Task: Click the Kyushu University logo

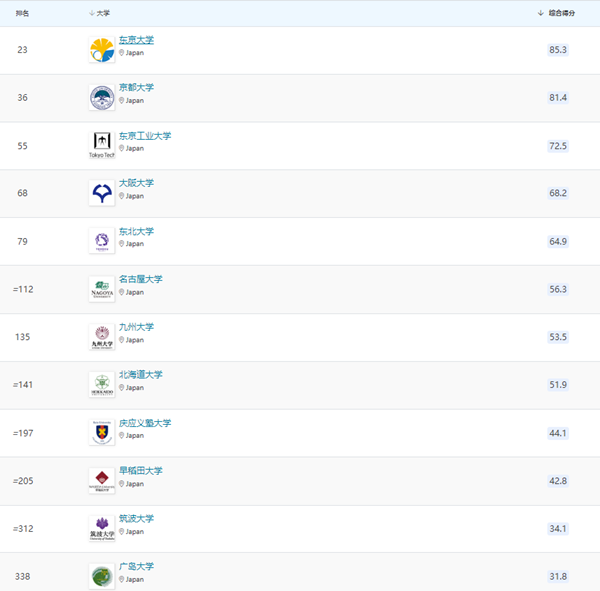Action: (102, 337)
